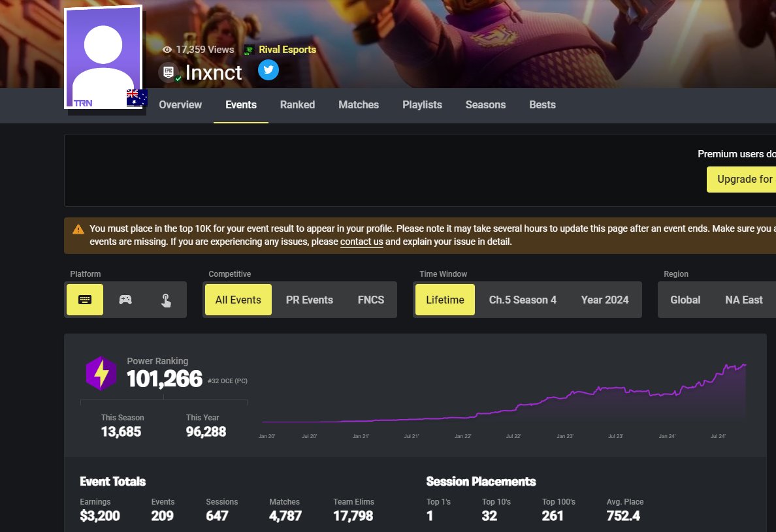Click the Jan 22' graph axis label
The width and height of the screenshot is (776, 532).
point(462,436)
